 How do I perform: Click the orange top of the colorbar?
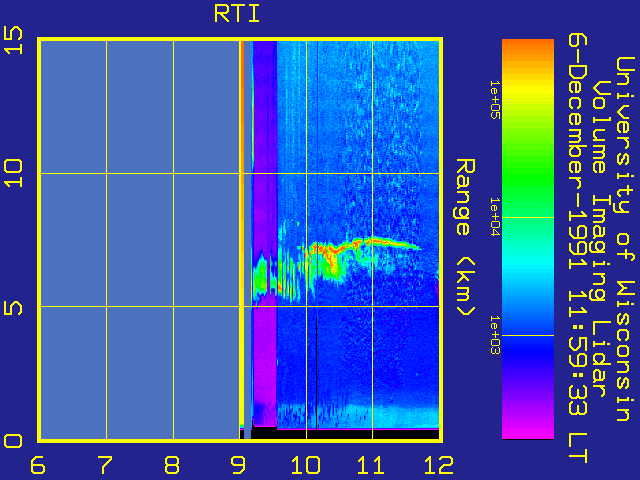click(x=528, y=49)
